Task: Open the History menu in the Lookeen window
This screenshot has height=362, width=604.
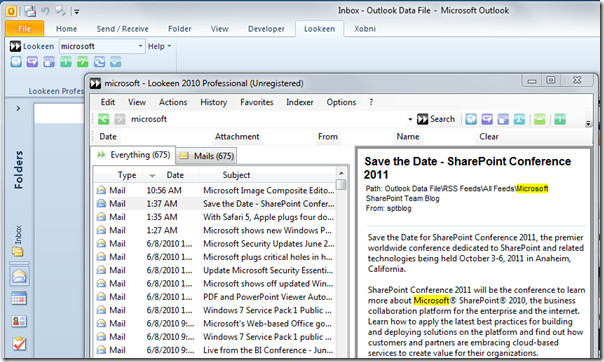Action: pos(213,102)
